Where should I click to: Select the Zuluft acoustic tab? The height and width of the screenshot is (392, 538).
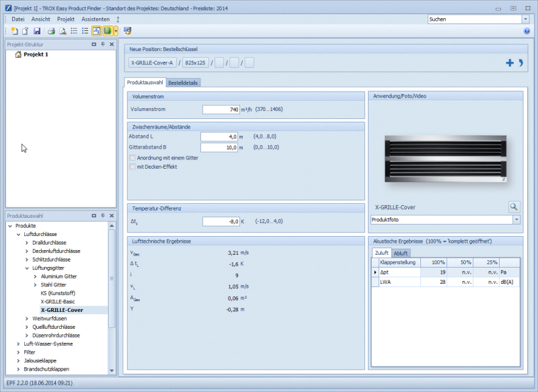coord(381,253)
